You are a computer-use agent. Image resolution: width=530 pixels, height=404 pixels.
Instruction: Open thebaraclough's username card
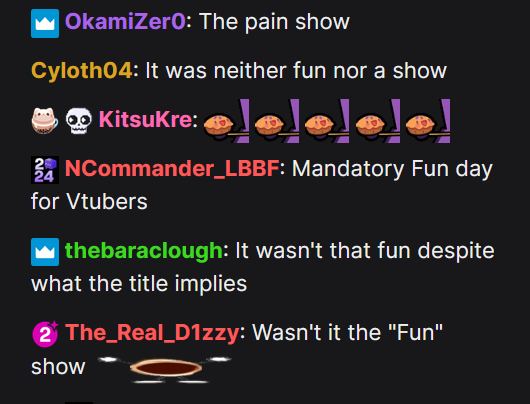[x=144, y=251]
